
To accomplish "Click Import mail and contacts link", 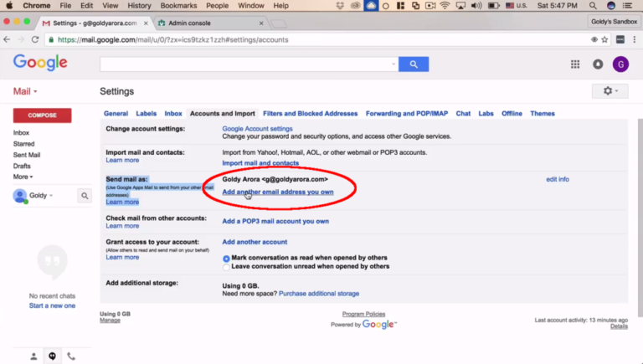I will [260, 163].
